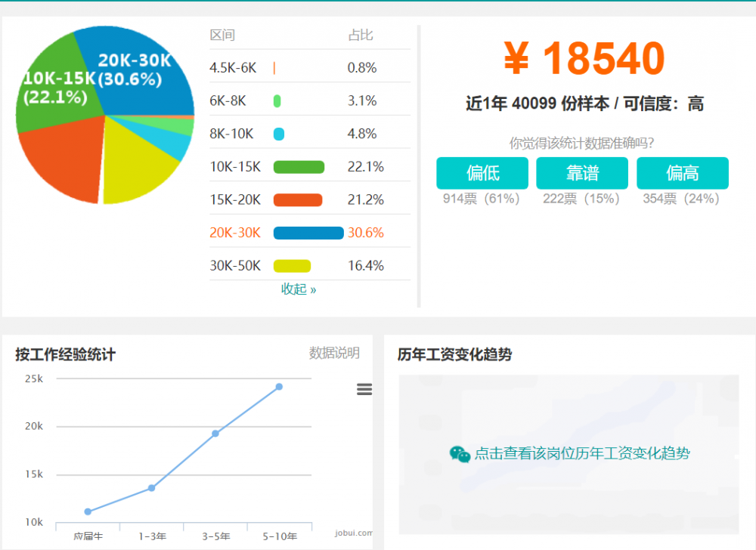Click the green 10K-15K color bar
The image size is (756, 550).
coord(299,166)
